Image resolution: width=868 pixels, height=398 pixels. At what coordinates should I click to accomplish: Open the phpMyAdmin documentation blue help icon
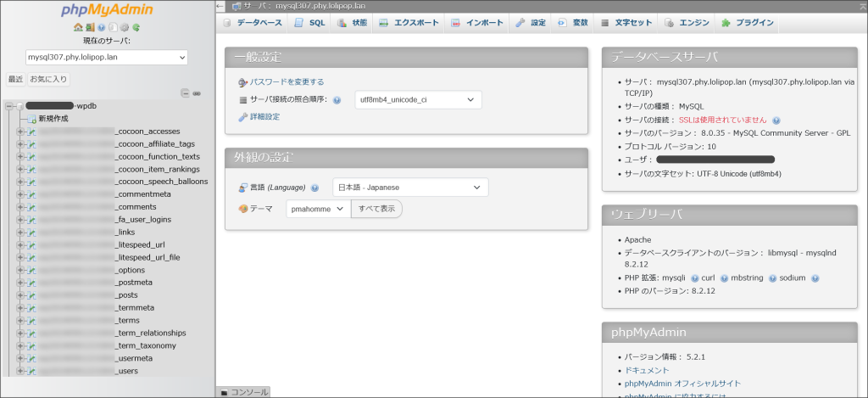(102, 27)
